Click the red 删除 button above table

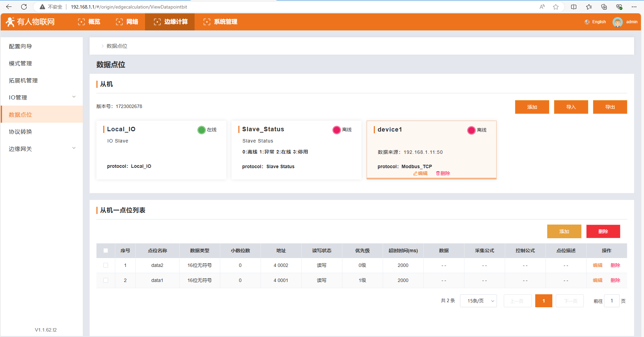point(603,231)
